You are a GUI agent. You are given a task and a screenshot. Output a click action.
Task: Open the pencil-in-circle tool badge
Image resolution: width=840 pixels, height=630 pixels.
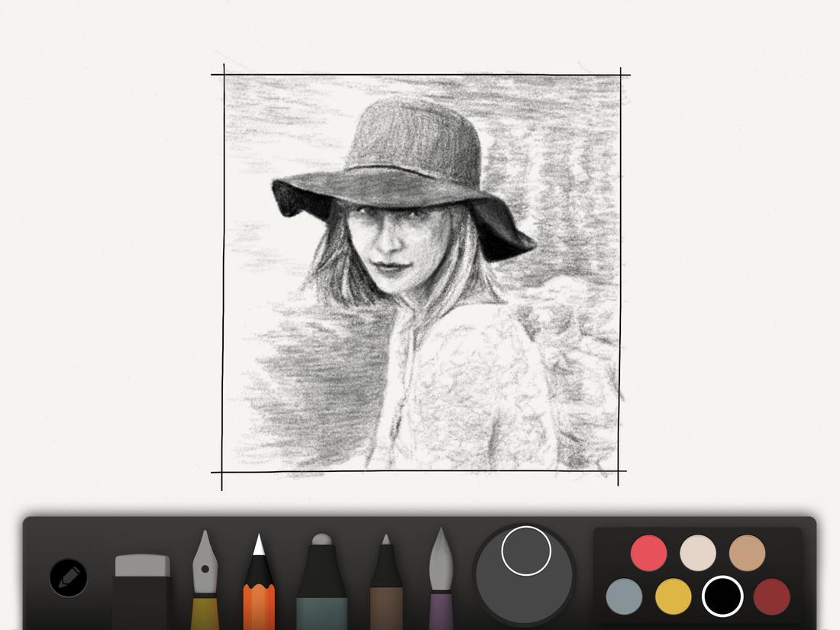point(67,578)
